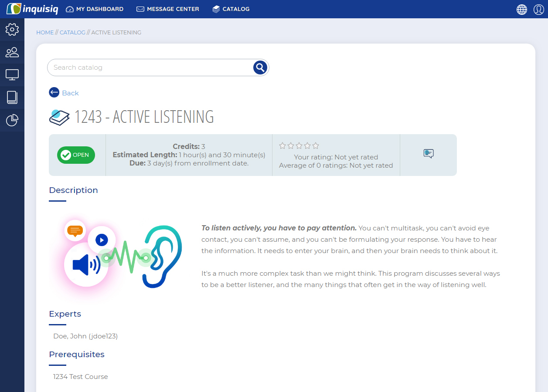Go to MY DASHBOARD
This screenshot has width=548, height=392.
(95, 9)
